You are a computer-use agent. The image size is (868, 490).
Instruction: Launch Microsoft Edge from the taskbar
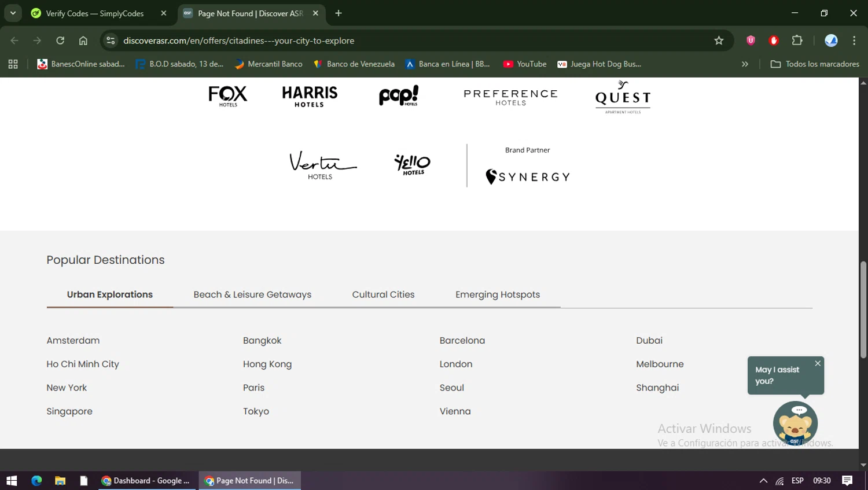[36, 481]
